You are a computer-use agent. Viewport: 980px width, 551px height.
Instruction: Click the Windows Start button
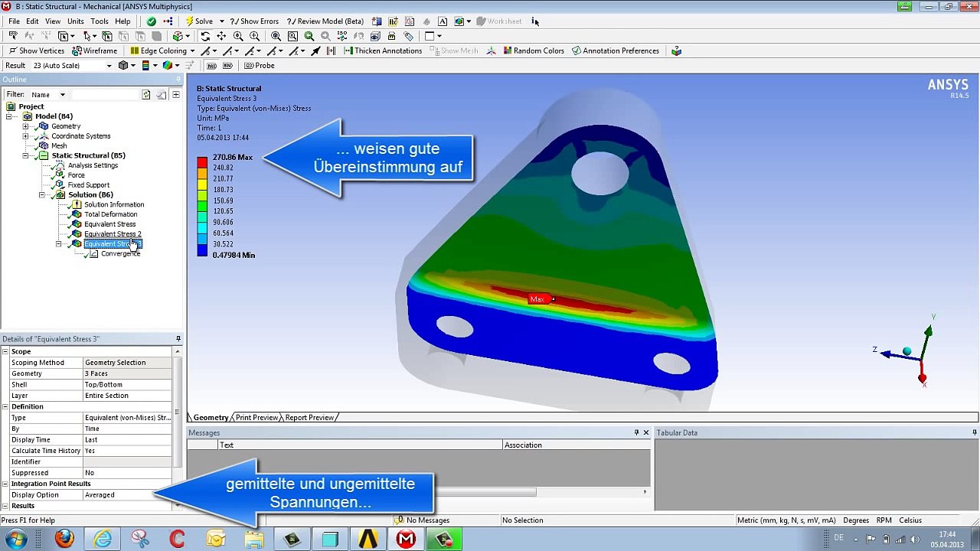coord(15,539)
